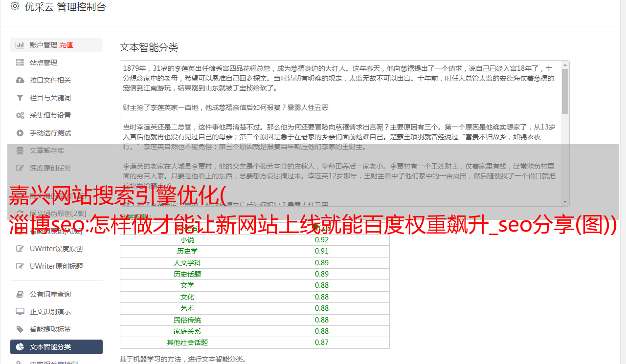
Task: Click the bar chart icon for 账户管理
Action: [x=20, y=45]
